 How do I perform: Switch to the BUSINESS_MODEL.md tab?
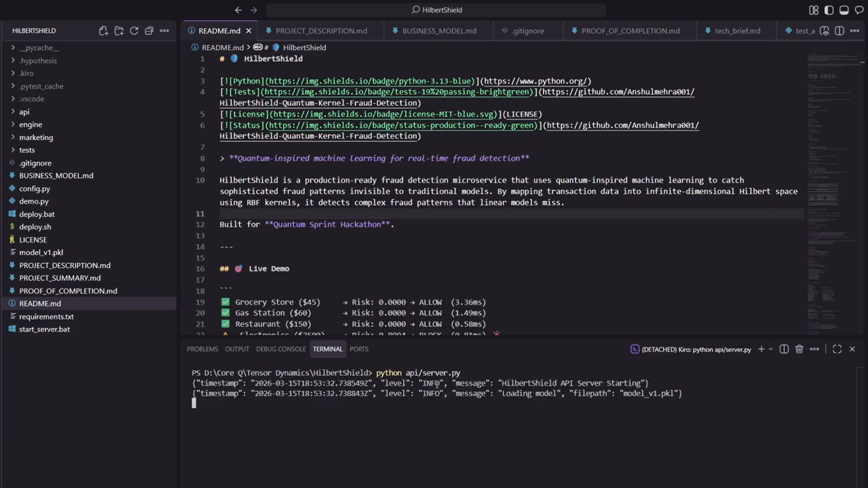click(439, 31)
